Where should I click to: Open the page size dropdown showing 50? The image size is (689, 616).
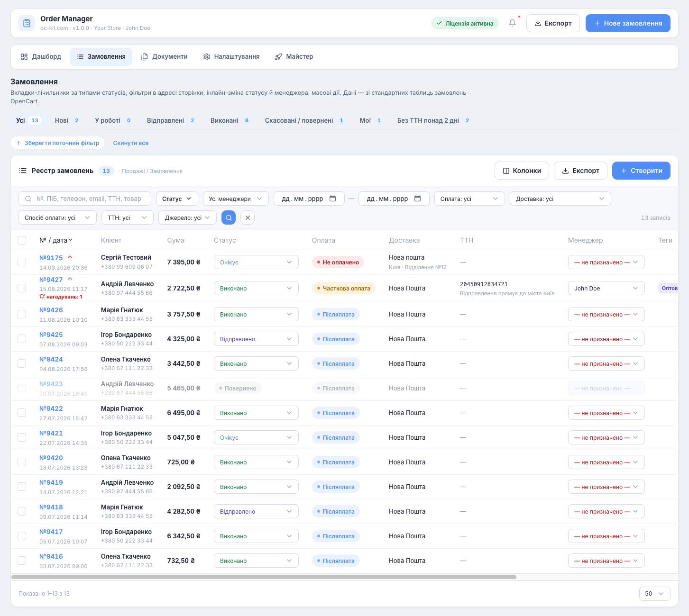(x=654, y=594)
